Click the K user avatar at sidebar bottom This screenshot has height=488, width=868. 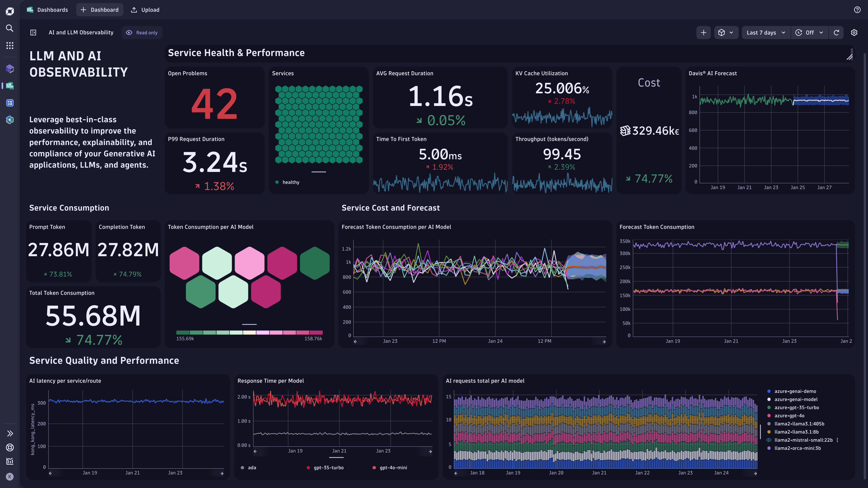pos(10,476)
